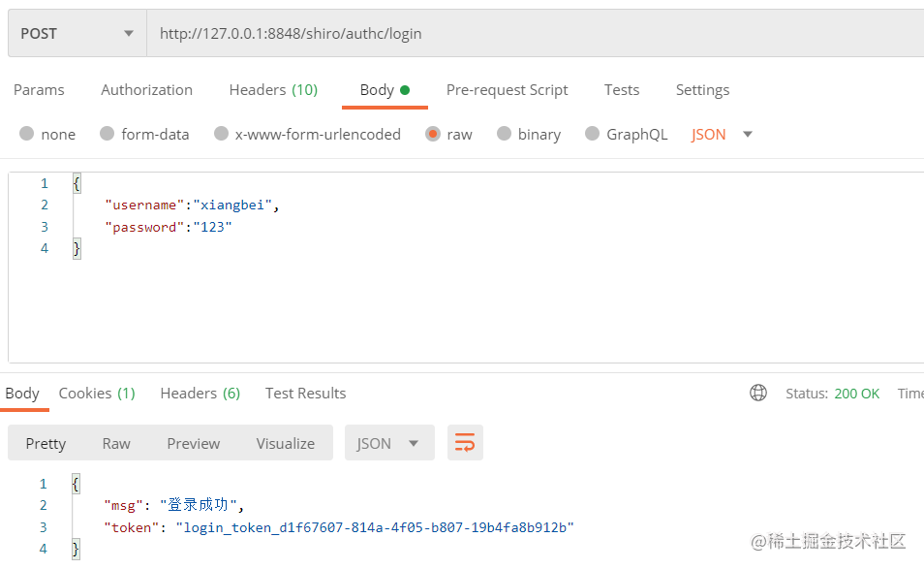
Task: Click the globe network information icon
Action: (x=758, y=393)
